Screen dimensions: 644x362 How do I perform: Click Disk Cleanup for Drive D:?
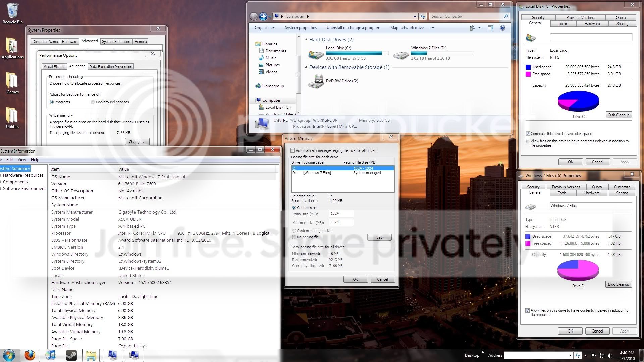(619, 284)
